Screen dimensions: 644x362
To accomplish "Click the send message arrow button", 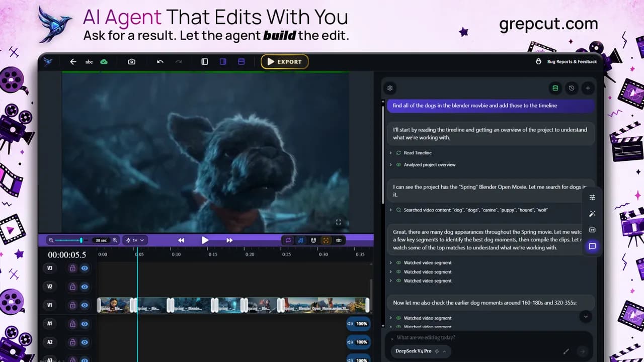I will pos(583,351).
